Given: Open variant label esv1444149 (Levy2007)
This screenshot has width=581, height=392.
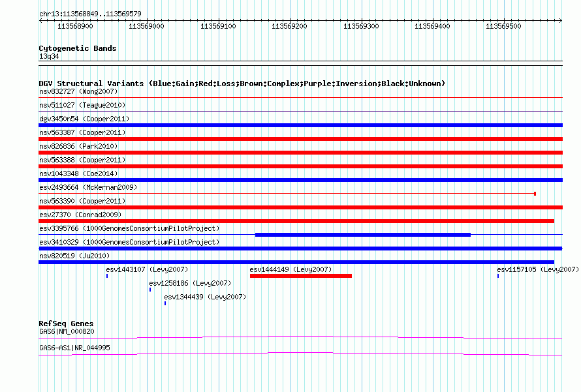Looking at the screenshot, I should tap(291, 269).
